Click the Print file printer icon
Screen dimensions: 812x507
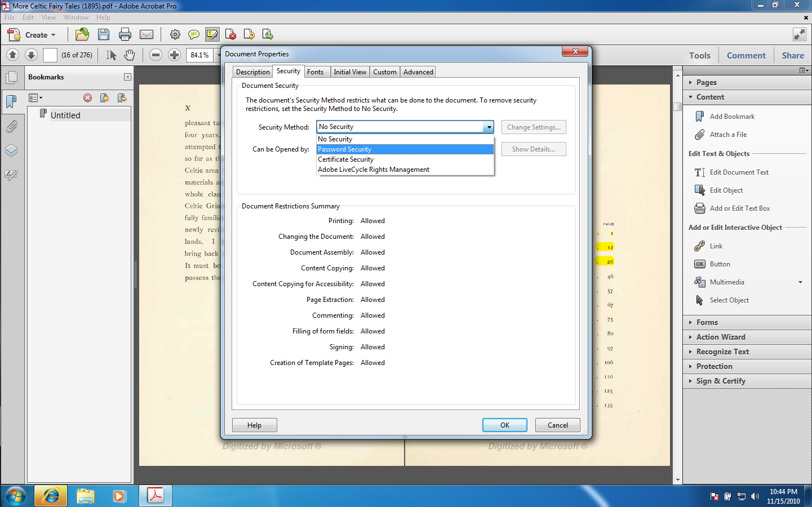point(125,34)
